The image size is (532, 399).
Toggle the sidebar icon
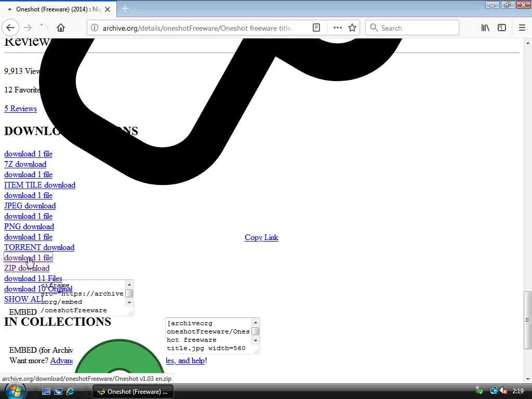[502, 28]
